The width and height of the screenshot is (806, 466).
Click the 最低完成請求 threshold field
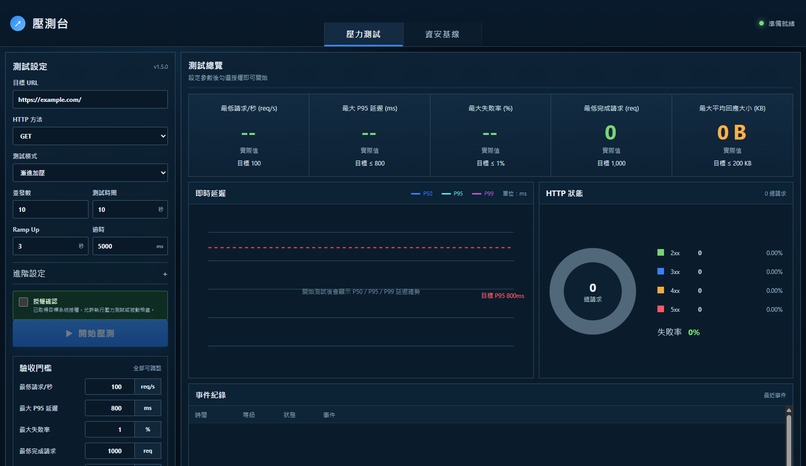109,451
